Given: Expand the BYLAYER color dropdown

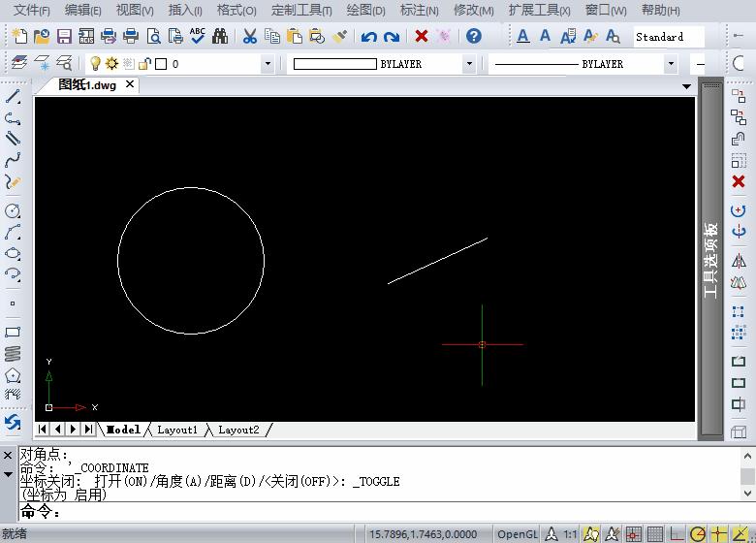Looking at the screenshot, I should pyautogui.click(x=469, y=64).
